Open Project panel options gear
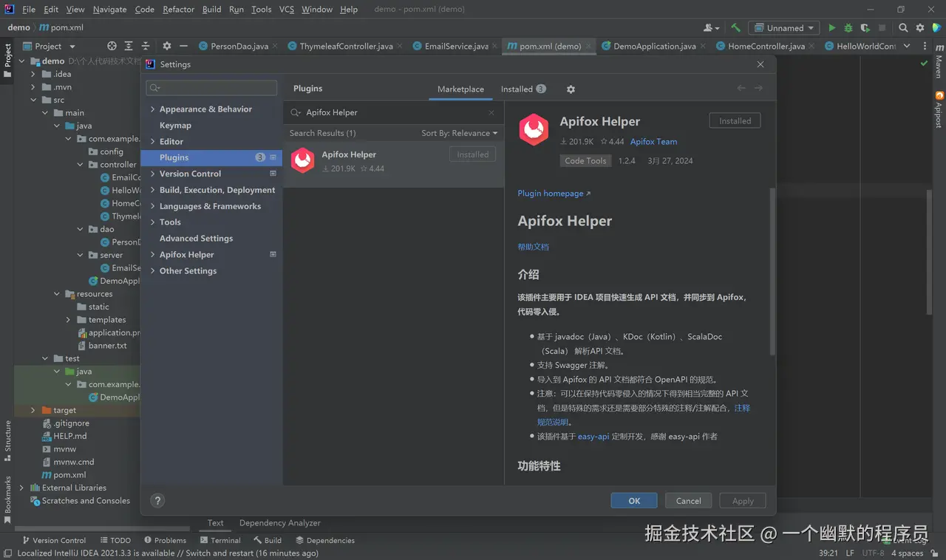Screen dimensions: 946x560 point(167,46)
